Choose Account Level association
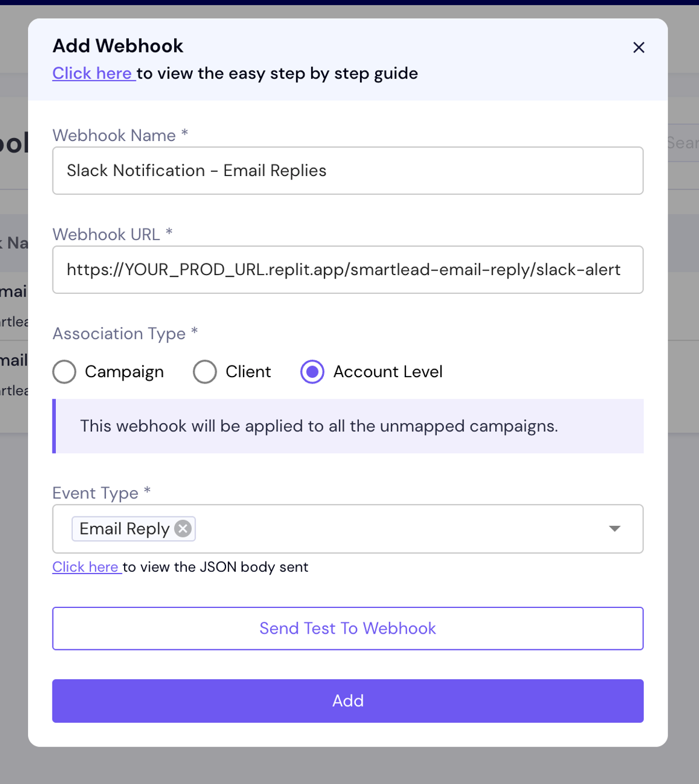The height and width of the screenshot is (784, 699). pyautogui.click(x=312, y=371)
